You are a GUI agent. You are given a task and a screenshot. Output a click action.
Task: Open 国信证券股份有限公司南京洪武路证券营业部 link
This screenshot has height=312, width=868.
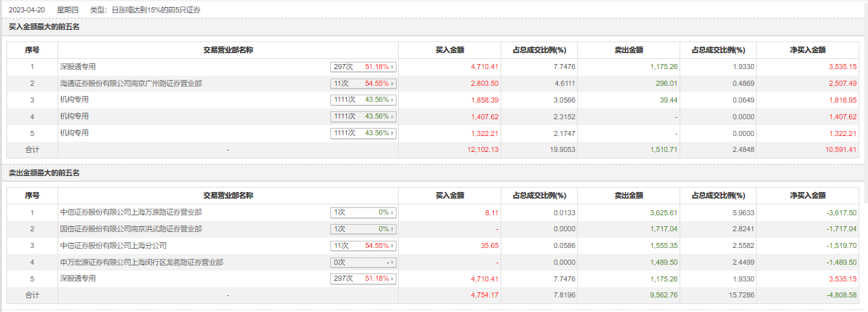click(131, 229)
